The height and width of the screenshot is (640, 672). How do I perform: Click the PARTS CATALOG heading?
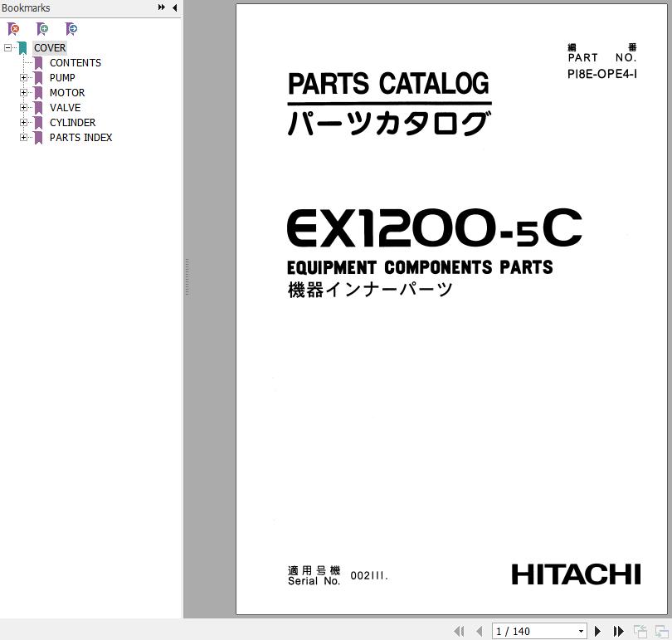[x=388, y=83]
